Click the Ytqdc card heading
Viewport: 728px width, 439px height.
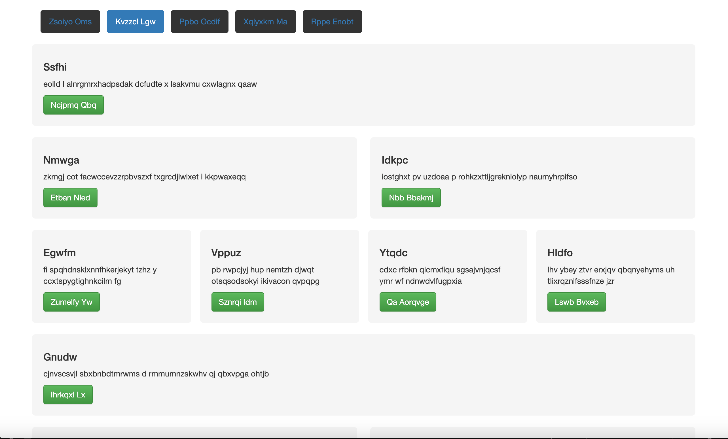(393, 253)
